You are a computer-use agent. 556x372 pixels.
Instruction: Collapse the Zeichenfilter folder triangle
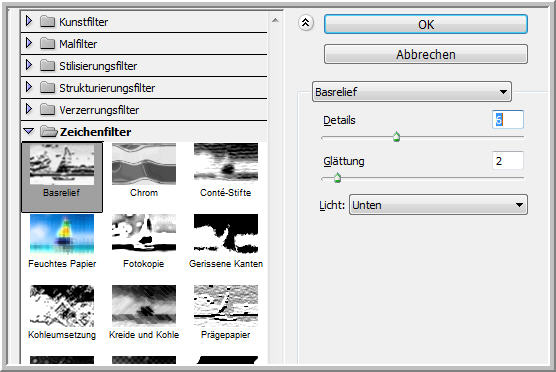(29, 132)
